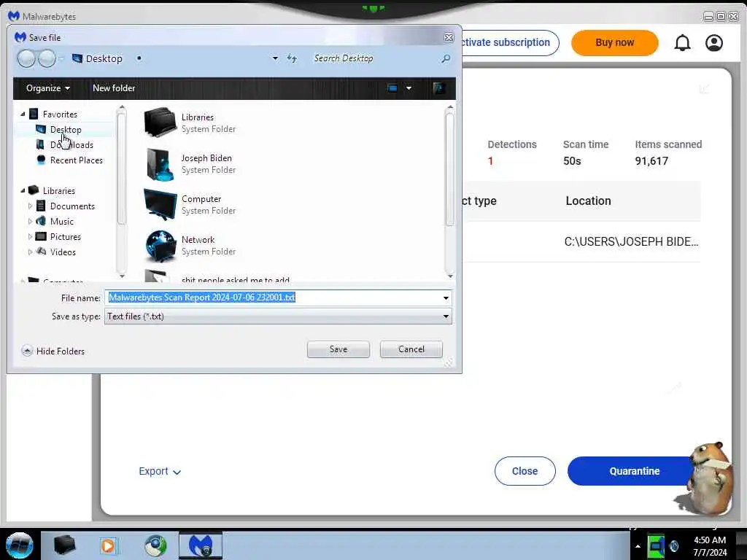Click the sidebar scroll down arrow
Screen dimensions: 747x560
122,276
